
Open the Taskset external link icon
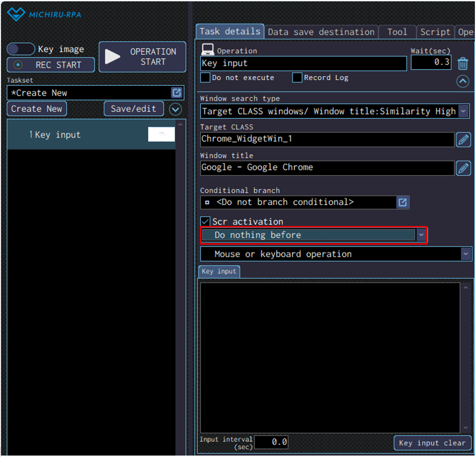click(177, 93)
